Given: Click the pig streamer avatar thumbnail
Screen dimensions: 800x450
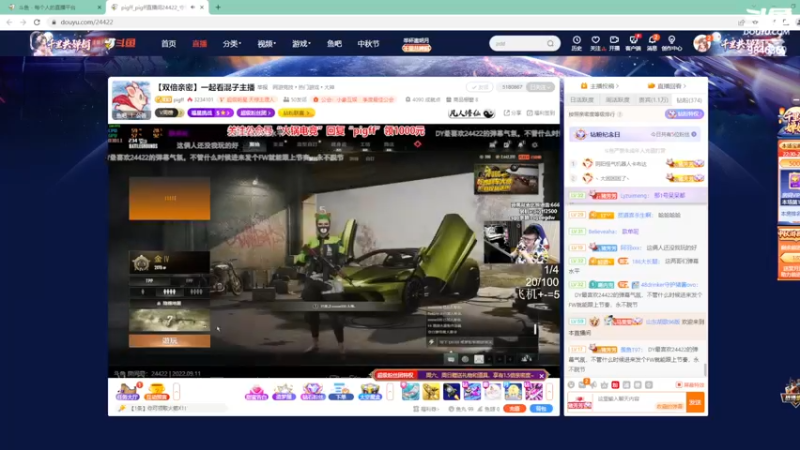Looking at the screenshot, I should pos(131,99).
